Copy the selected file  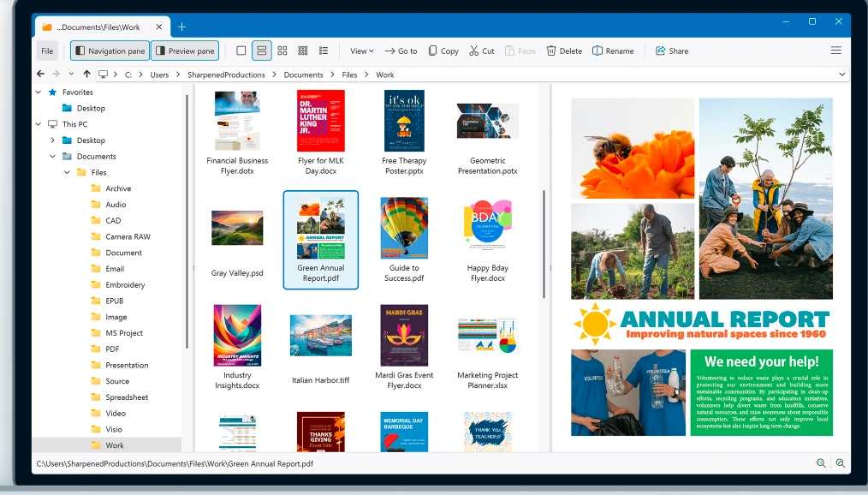click(x=443, y=51)
